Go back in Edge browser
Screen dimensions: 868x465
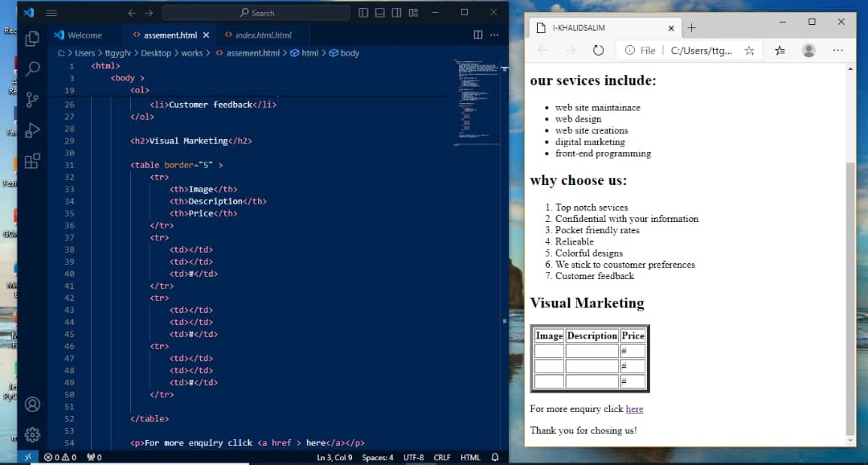(x=542, y=51)
